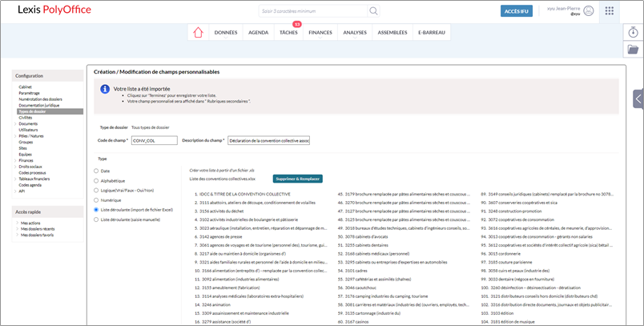This screenshot has height=326, width=644.
Task: Expand Mes dossiers récents
Action: click(18, 229)
